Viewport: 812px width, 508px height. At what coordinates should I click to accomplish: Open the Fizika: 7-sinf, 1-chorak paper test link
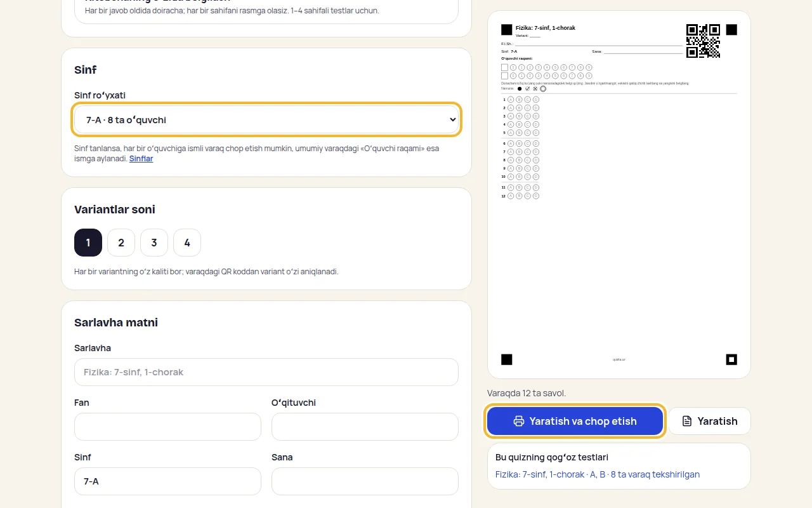click(598, 474)
